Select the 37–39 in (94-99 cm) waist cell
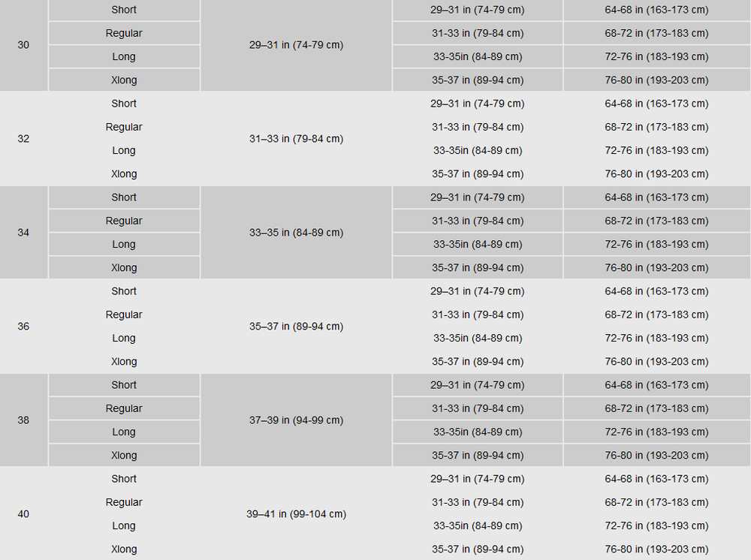Viewport: 751px width, 560px height. (x=296, y=420)
